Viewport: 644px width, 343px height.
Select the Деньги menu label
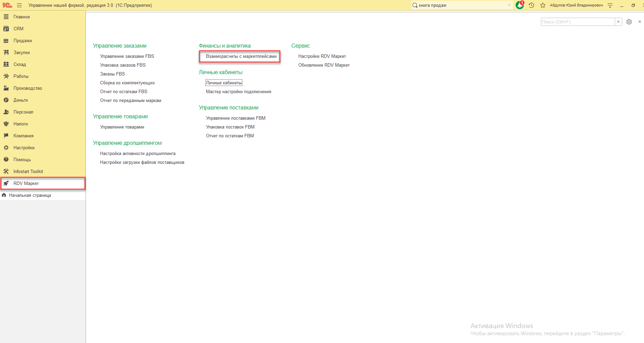(21, 100)
